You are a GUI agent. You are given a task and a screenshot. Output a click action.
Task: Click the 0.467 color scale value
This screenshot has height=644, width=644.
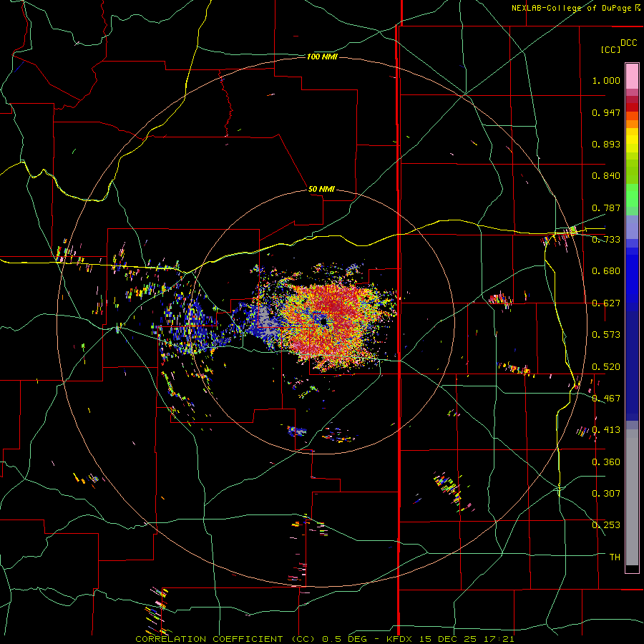(x=606, y=399)
